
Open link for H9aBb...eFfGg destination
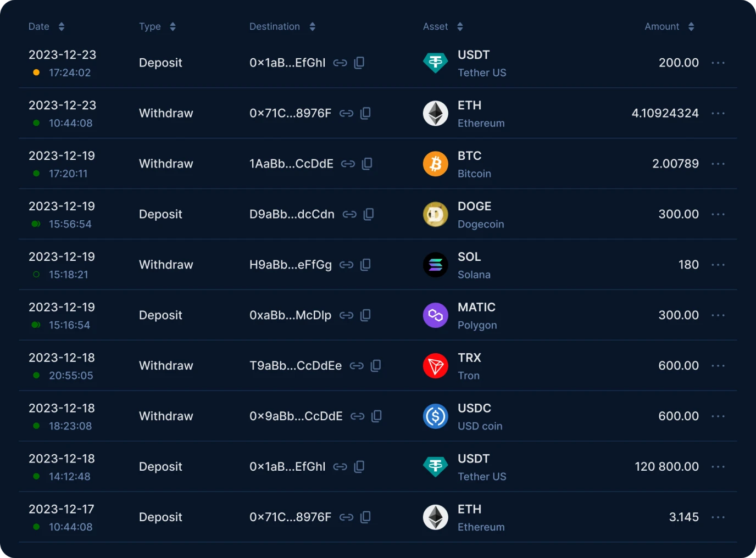[x=346, y=265]
